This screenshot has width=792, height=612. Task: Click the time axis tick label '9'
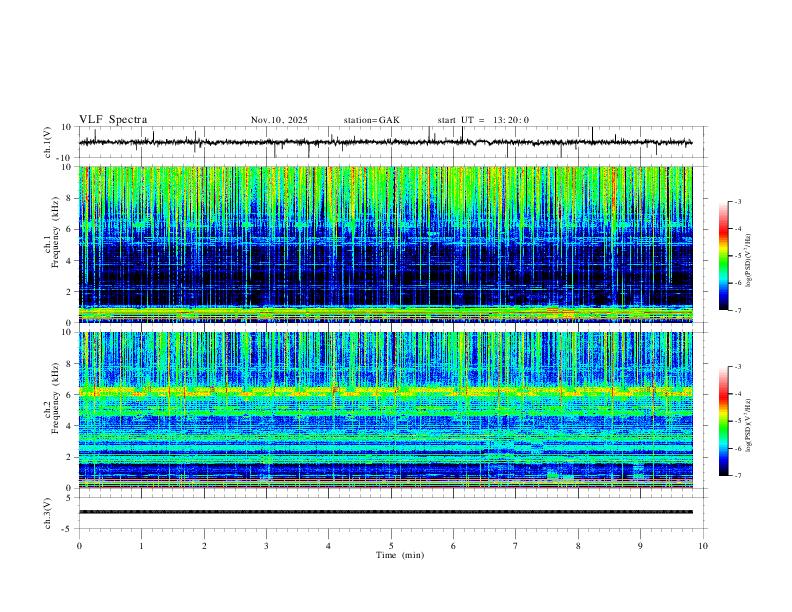(x=640, y=546)
